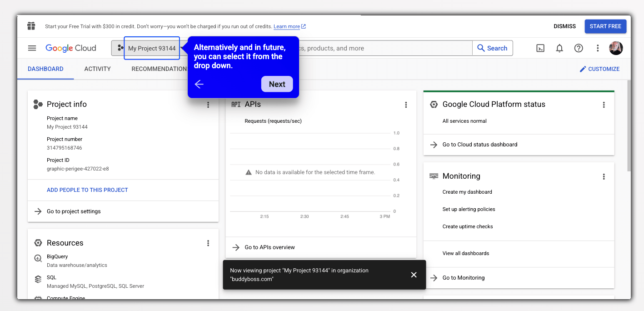Screen dimensions: 644x311
Task: Open Monitoring card three-dot menu
Action: [604, 176]
